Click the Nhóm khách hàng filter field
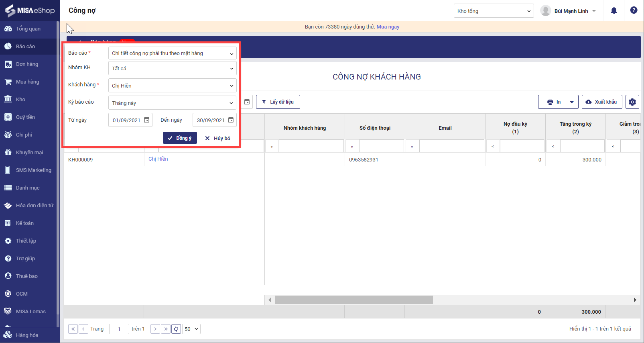Image resolution: width=644 pixels, height=343 pixels. pyautogui.click(x=311, y=146)
